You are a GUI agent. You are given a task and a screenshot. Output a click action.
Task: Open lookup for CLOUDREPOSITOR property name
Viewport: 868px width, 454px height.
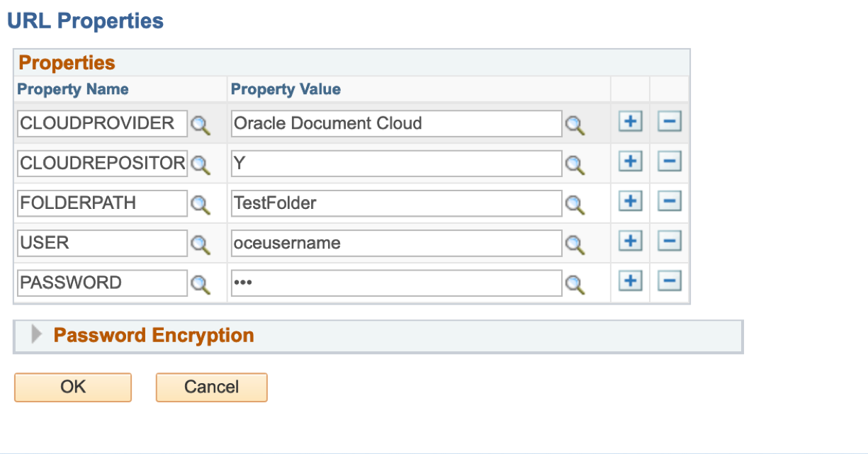[x=201, y=164]
